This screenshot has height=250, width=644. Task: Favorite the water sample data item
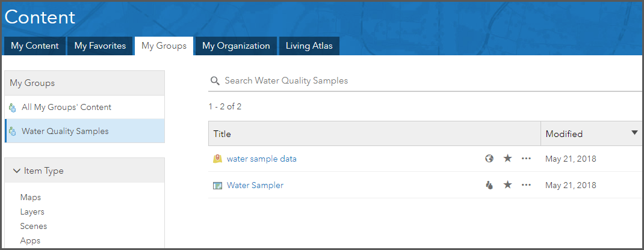coord(507,159)
